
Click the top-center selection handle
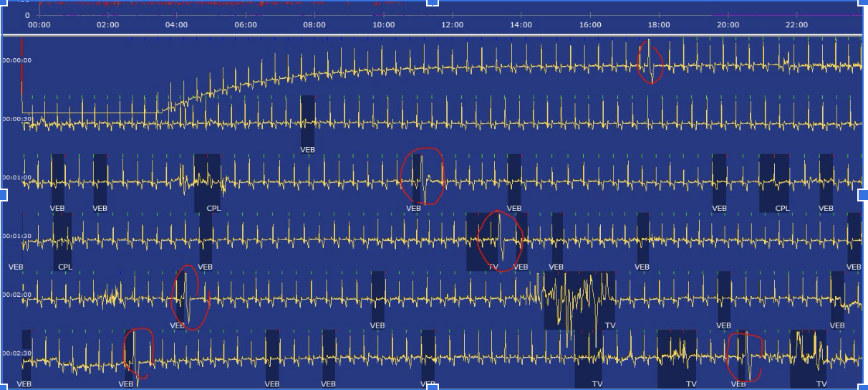[433, 2]
